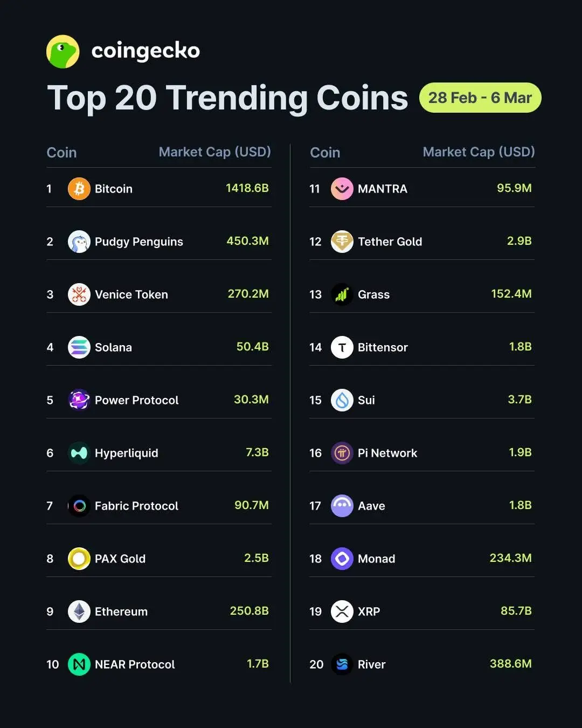The height and width of the screenshot is (728, 582).
Task: Click the Pudgy Penguins penguin icon
Action: (79, 242)
